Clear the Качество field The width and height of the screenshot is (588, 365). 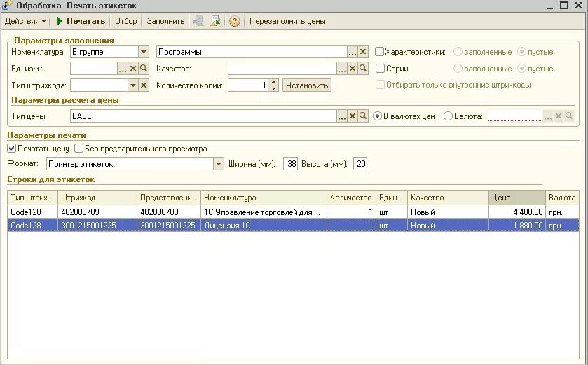(352, 69)
